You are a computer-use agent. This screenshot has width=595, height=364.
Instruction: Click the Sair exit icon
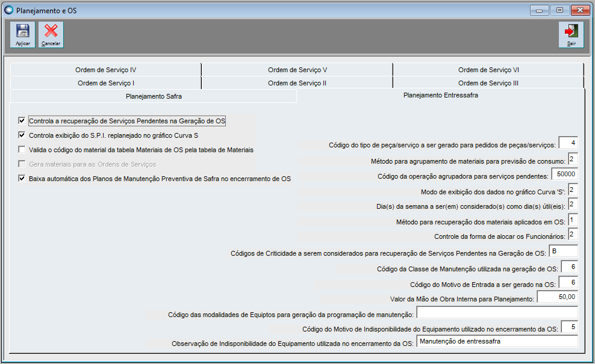pyautogui.click(x=571, y=34)
